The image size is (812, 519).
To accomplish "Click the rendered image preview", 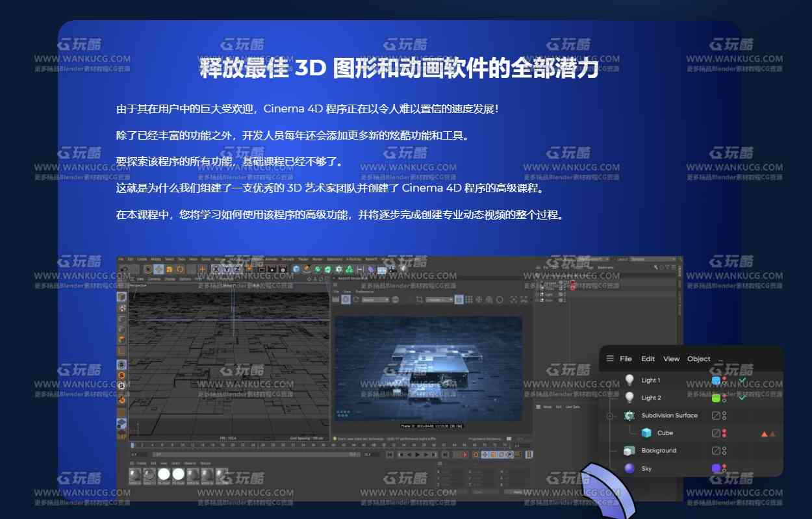I will [429, 368].
